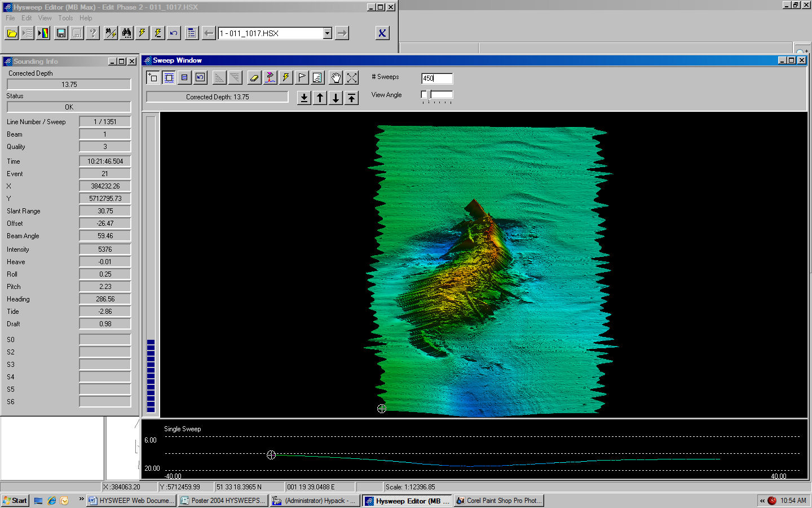Advance to next line with right arrow button
The height and width of the screenshot is (508, 812).
pos(341,33)
